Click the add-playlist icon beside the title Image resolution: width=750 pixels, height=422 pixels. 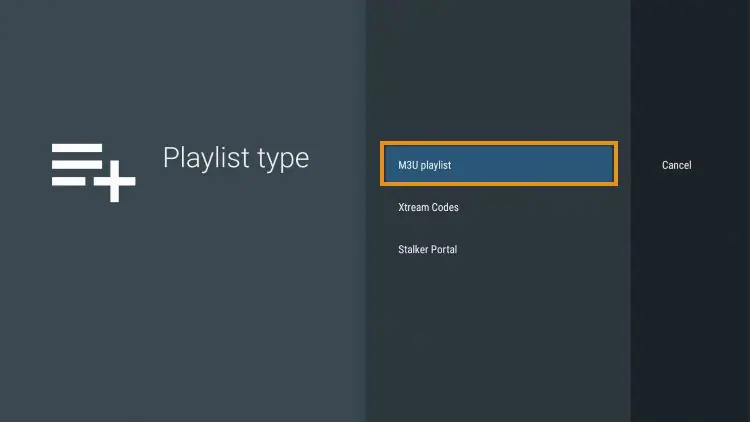(93, 171)
